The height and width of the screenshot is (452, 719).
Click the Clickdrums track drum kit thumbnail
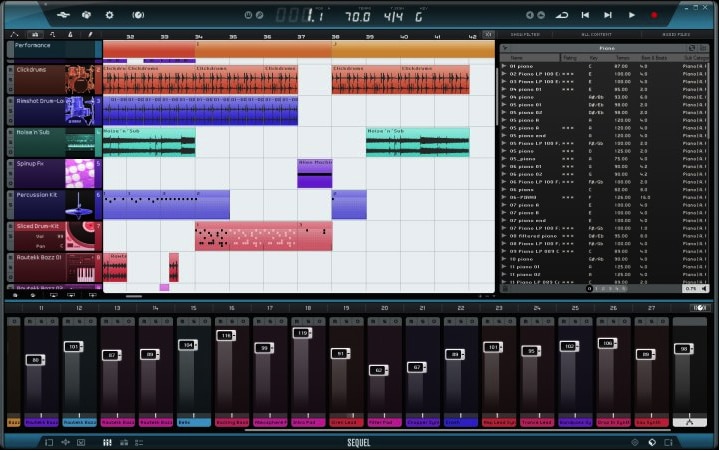(x=80, y=79)
